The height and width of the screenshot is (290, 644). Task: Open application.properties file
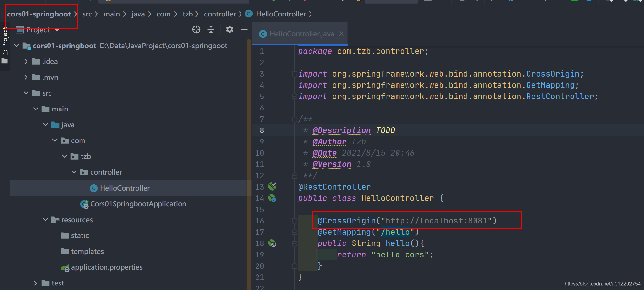(x=102, y=267)
